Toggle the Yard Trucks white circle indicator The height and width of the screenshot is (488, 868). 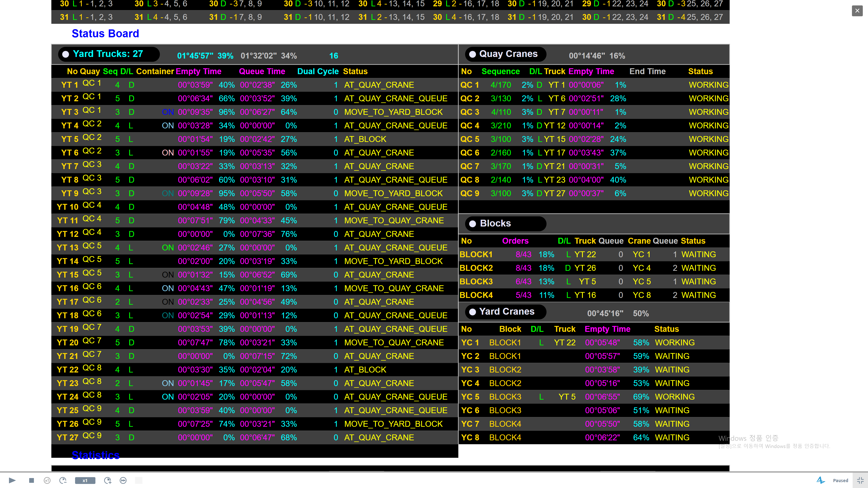tap(66, 54)
